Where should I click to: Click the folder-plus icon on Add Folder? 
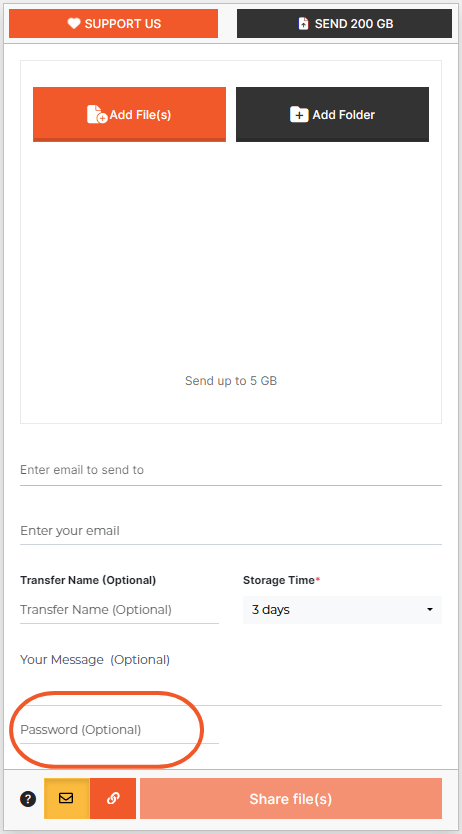(x=299, y=114)
